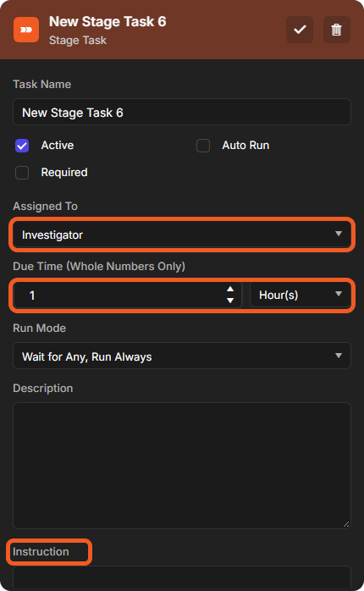Viewport: 364px width, 591px height.
Task: Click the orange Stage Task arrows icon
Action: 26,30
